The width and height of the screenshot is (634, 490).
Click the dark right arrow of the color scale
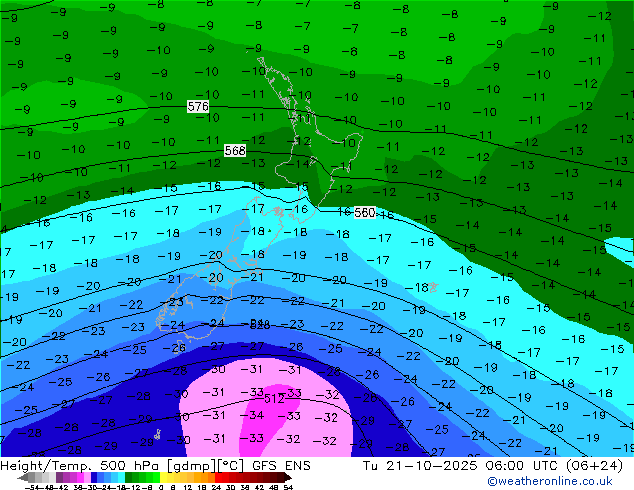point(287,477)
